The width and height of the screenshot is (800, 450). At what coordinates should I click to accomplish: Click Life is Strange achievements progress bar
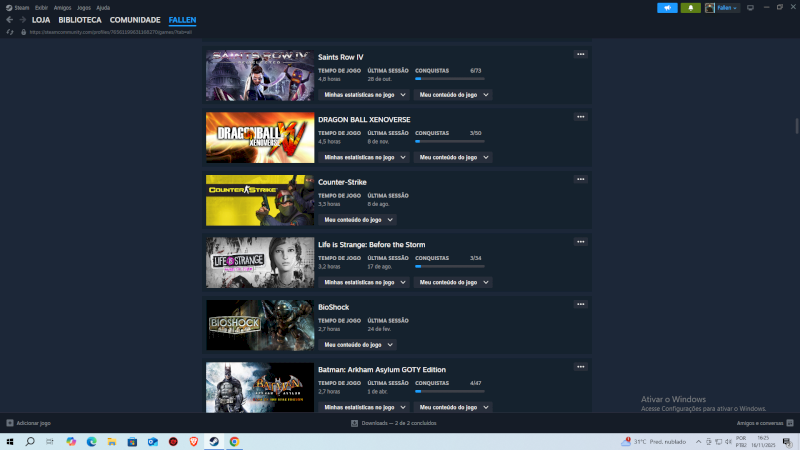tap(449, 266)
